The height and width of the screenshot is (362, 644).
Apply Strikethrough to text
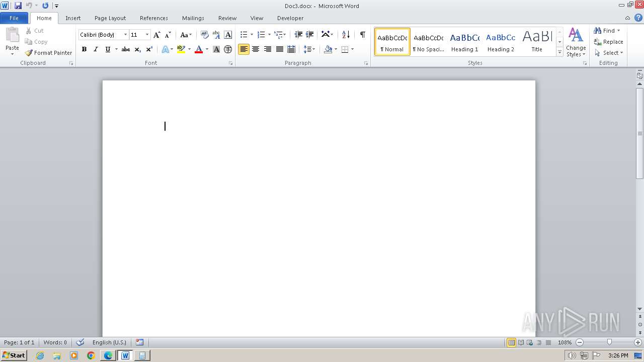click(x=126, y=49)
